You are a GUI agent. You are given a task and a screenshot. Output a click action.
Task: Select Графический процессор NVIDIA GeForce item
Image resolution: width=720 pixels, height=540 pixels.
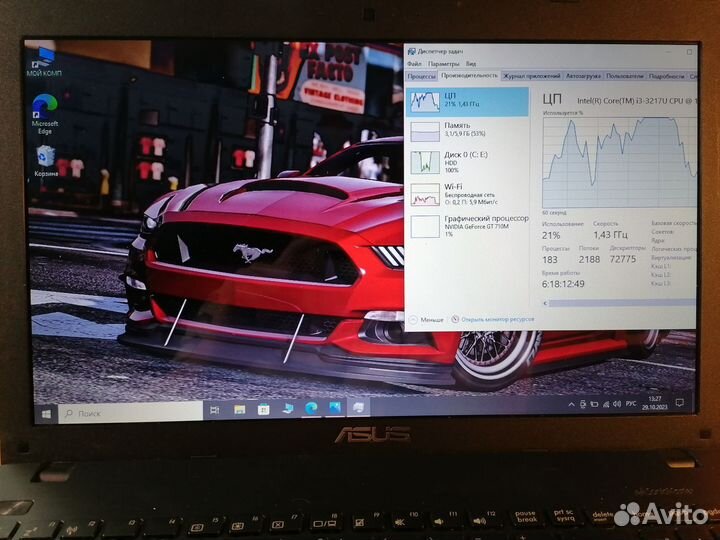(467, 226)
